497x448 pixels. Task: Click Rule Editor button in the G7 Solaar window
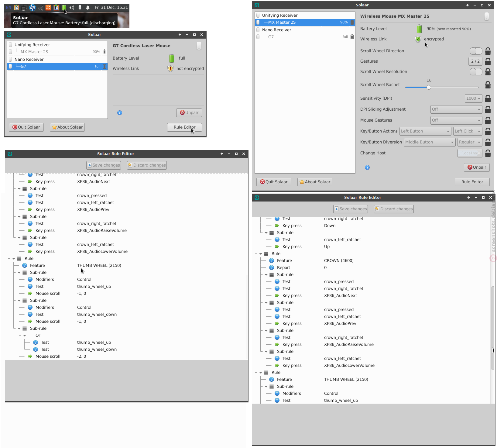pos(184,127)
